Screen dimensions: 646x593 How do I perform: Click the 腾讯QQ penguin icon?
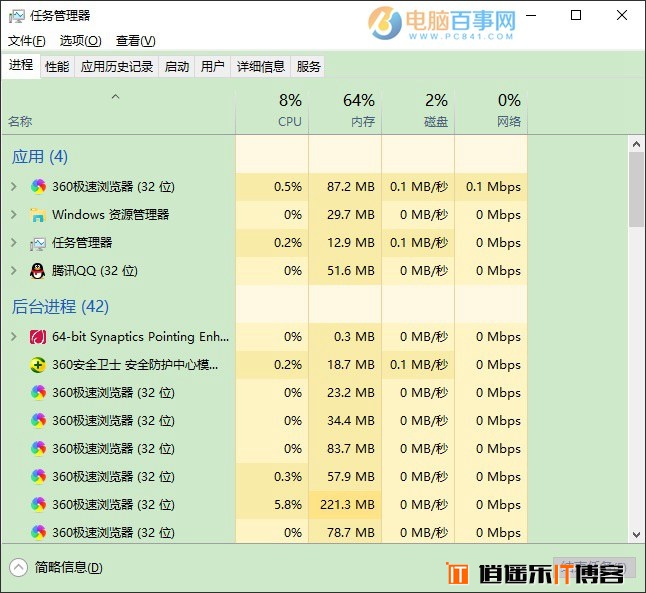(x=37, y=271)
